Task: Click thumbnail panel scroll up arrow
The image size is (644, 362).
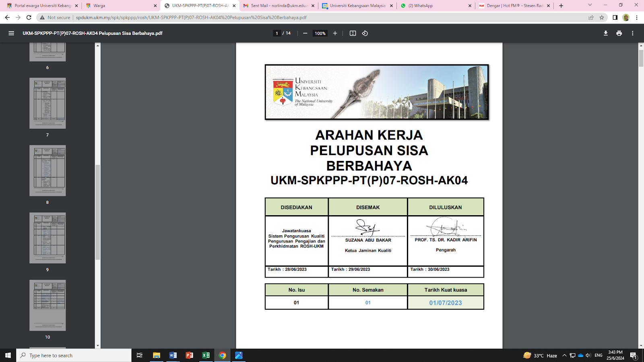Action: coord(97,45)
